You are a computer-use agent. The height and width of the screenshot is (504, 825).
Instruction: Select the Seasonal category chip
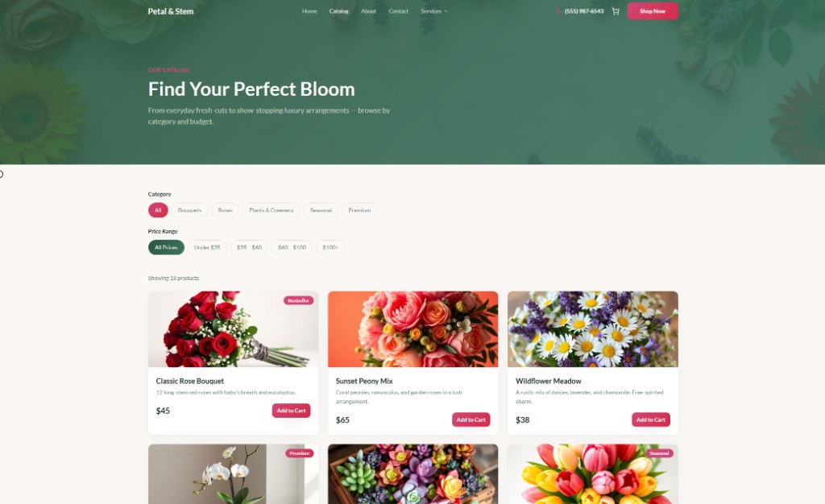click(321, 210)
